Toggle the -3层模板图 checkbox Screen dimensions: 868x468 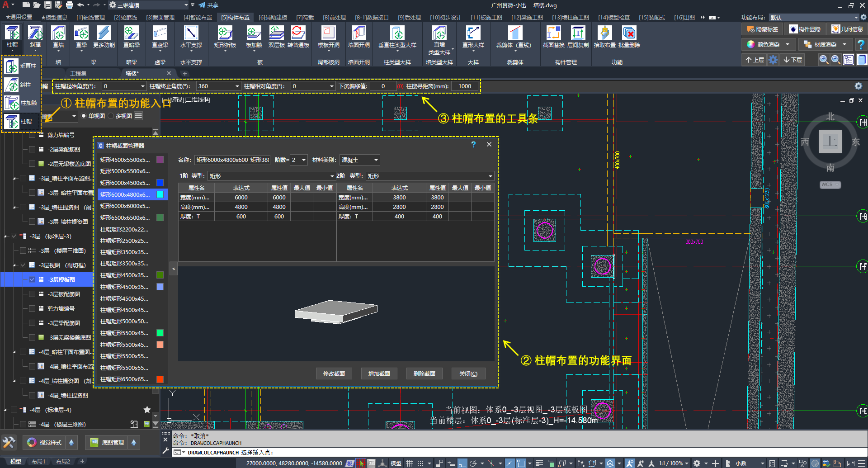coord(32,279)
